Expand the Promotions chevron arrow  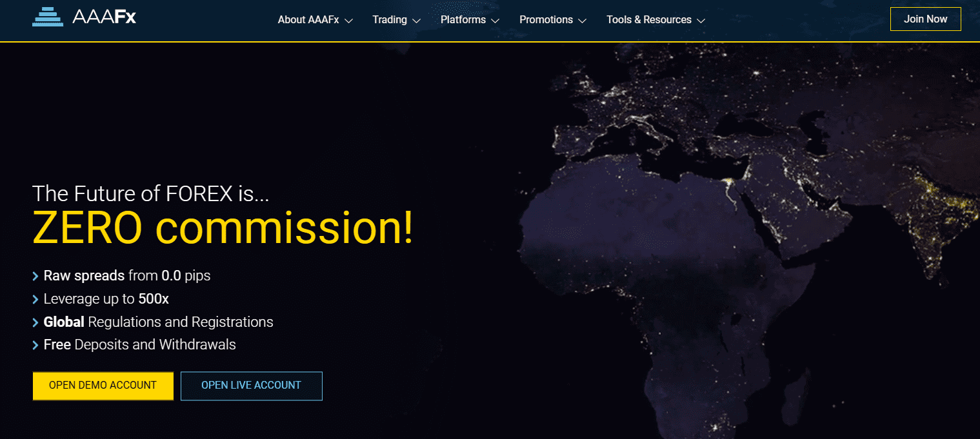(582, 21)
